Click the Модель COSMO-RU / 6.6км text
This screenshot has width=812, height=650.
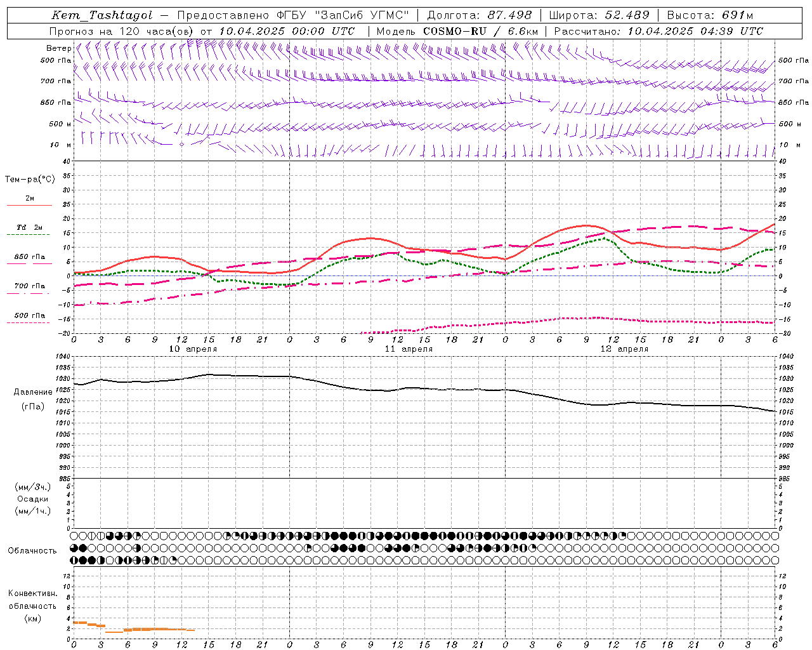(x=457, y=31)
